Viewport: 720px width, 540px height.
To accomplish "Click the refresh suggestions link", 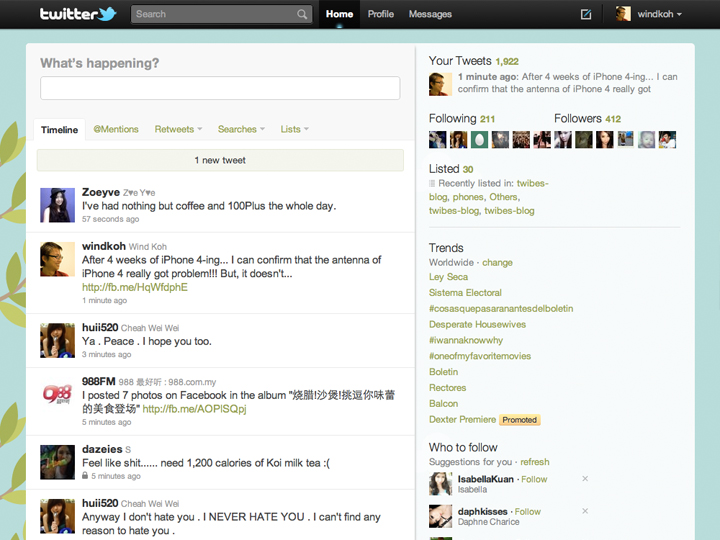I will pyautogui.click(x=534, y=462).
